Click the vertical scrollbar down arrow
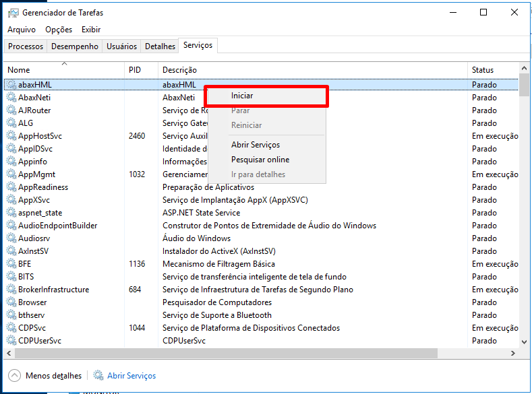Viewport: 532px width, 394px height. (x=524, y=342)
